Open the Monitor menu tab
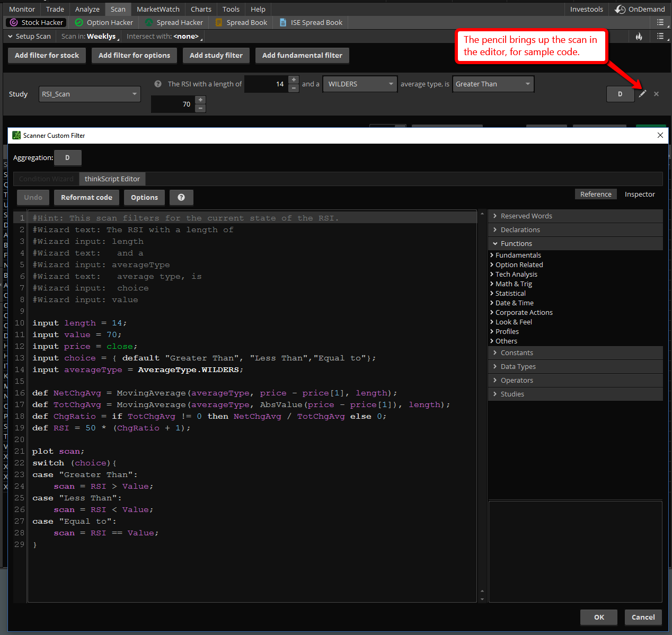Screen dimensions: 672x635 (22, 9)
